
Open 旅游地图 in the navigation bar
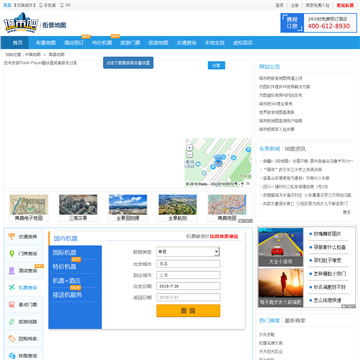coord(158,43)
